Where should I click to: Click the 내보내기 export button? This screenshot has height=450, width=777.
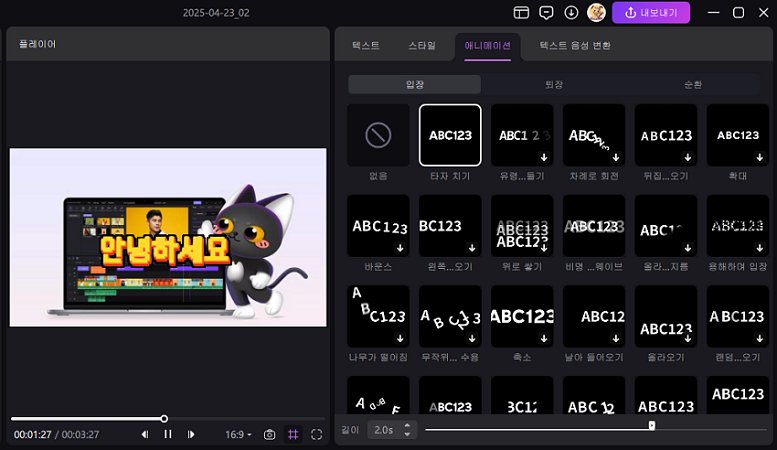tap(651, 12)
